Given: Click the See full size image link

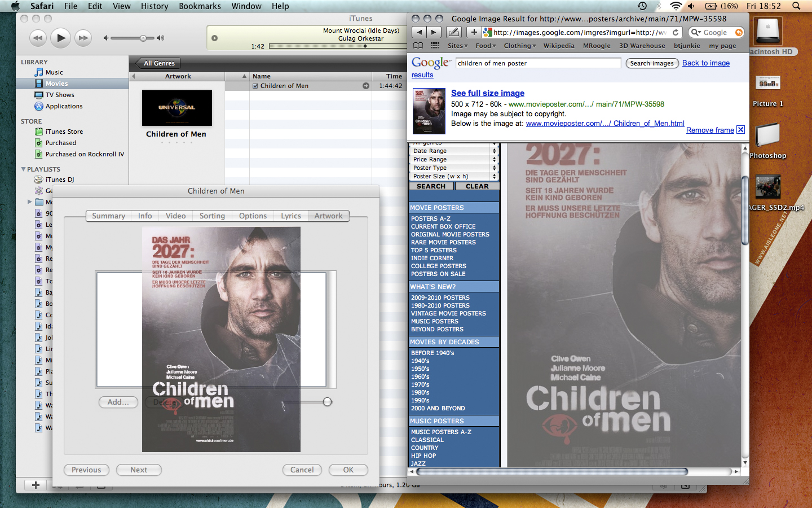Looking at the screenshot, I should tap(488, 93).
